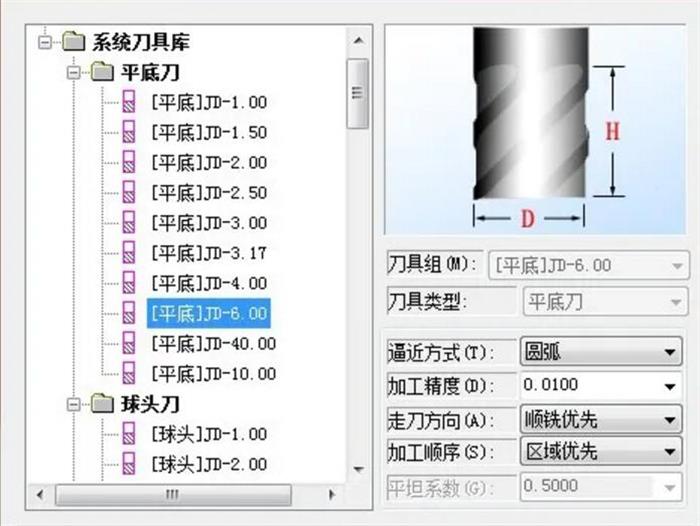
Task: Click the vertical scrollbar up arrow
Action: click(358, 41)
